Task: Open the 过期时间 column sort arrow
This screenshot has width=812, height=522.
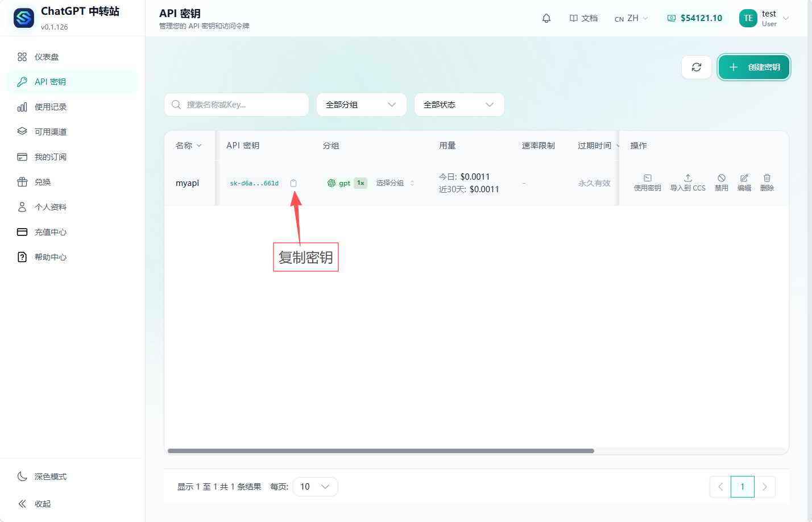Action: tap(618, 146)
